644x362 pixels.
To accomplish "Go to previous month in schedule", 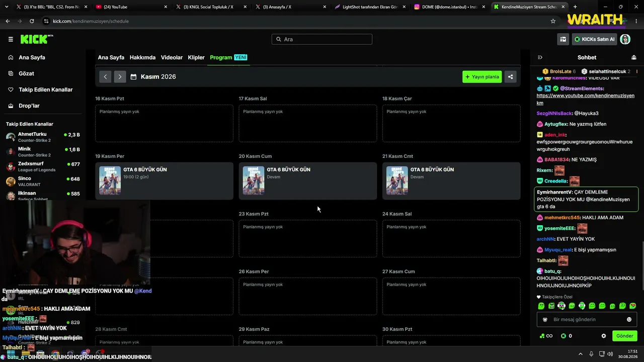I will (x=105, y=77).
